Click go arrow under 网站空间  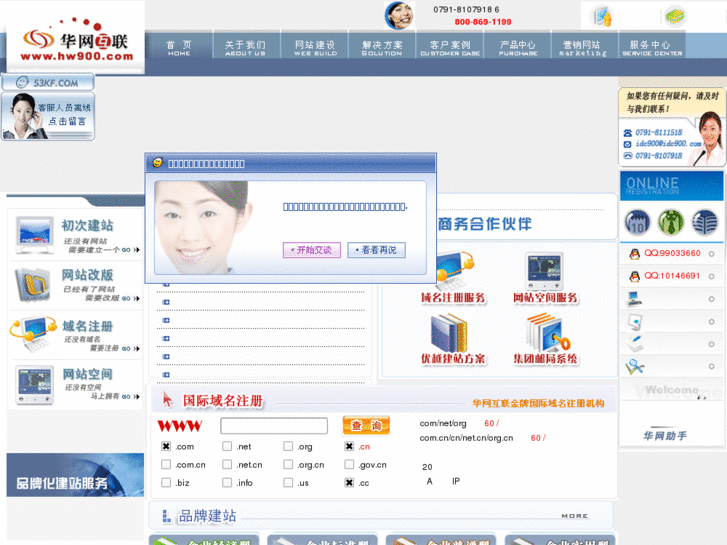point(131,397)
